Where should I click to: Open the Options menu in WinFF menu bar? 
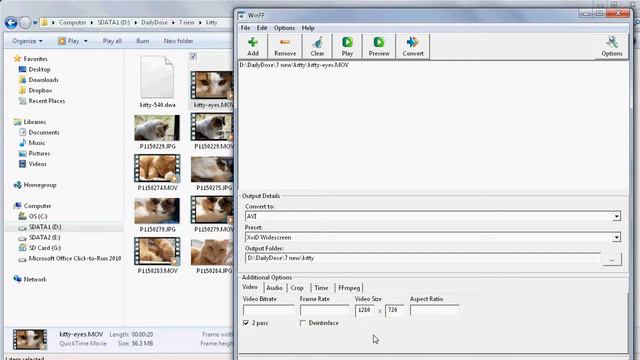click(284, 28)
